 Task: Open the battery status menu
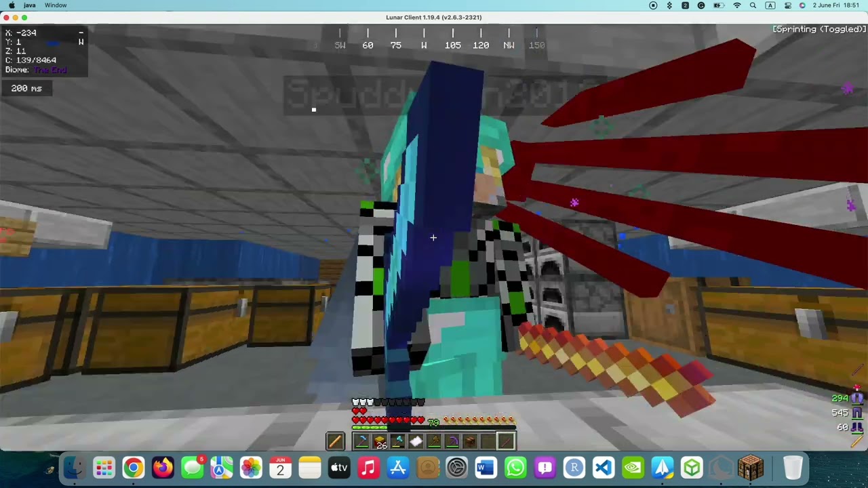point(718,5)
